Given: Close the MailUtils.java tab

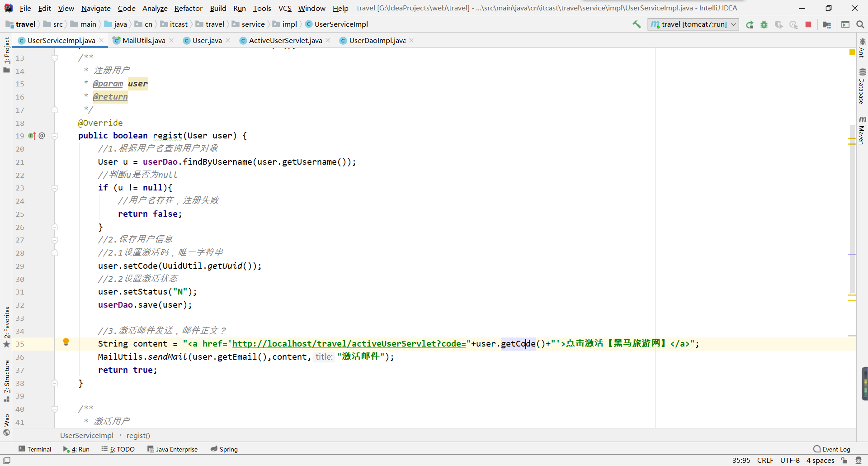Looking at the screenshot, I should (x=171, y=40).
